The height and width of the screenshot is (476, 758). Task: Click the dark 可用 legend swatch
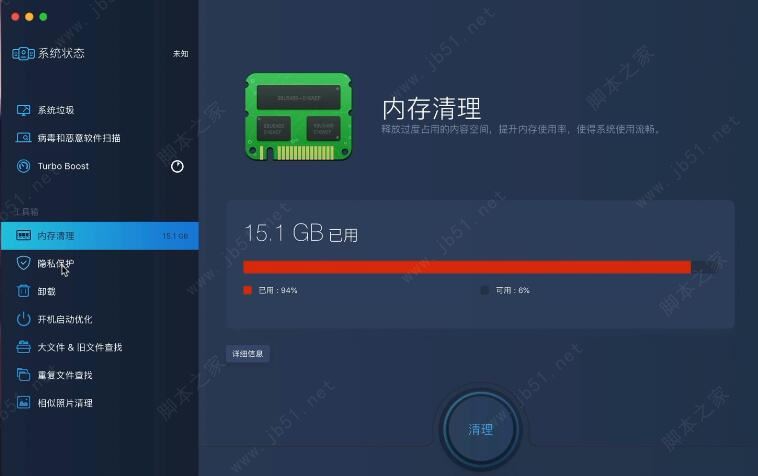coord(485,290)
